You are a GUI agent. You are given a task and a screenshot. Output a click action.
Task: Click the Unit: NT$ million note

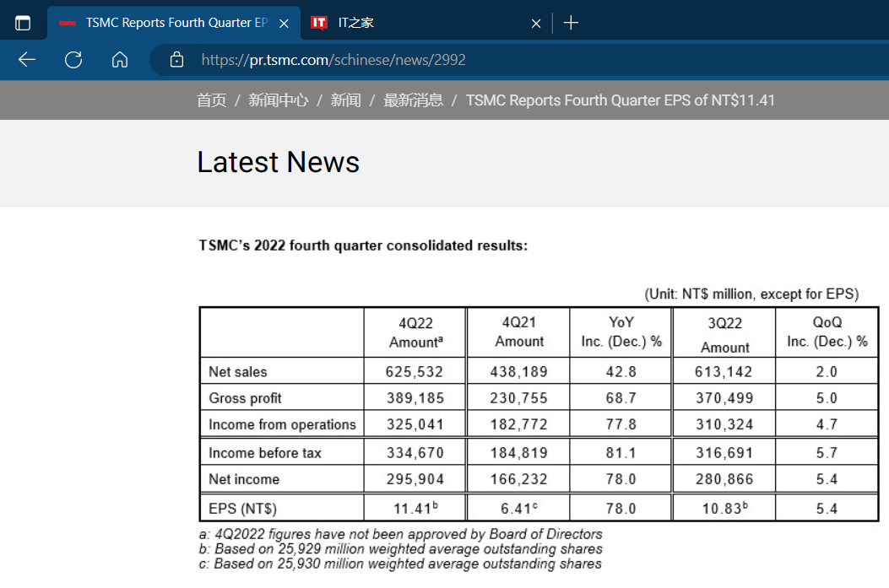pos(751,294)
